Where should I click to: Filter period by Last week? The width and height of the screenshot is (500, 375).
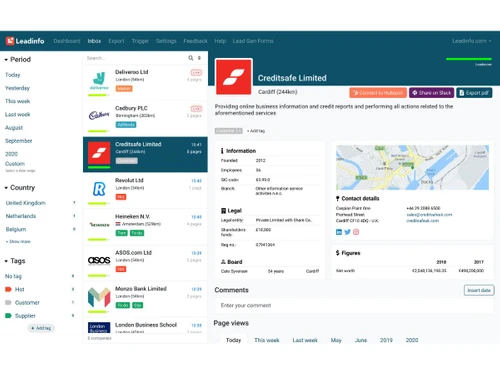(x=18, y=115)
